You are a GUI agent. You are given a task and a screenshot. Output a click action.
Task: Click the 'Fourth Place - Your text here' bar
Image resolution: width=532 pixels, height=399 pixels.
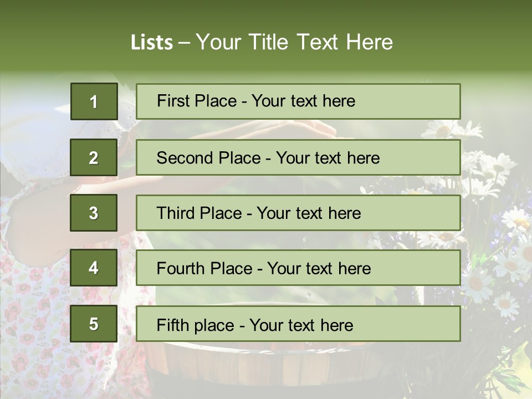coord(298,268)
